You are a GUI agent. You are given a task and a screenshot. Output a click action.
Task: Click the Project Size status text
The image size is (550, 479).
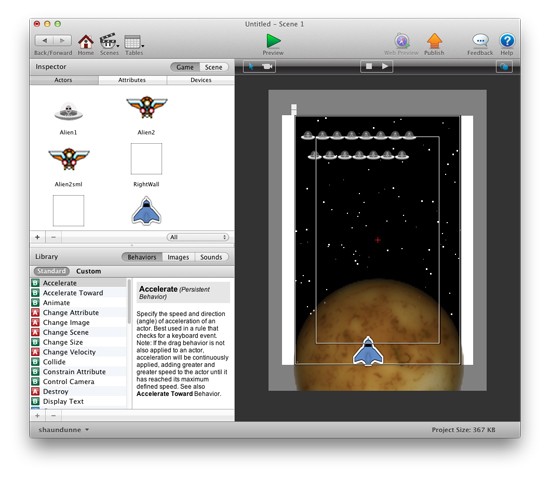tap(463, 430)
